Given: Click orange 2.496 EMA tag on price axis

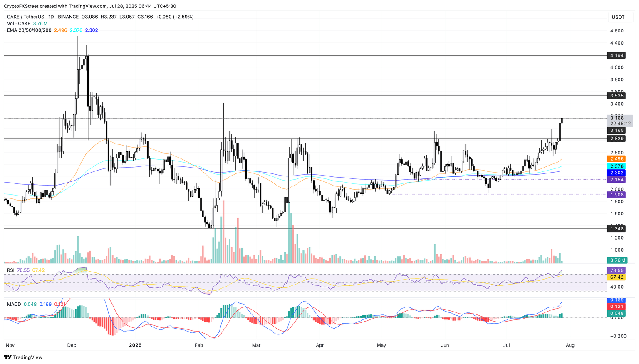Looking at the screenshot, I should pos(617,159).
